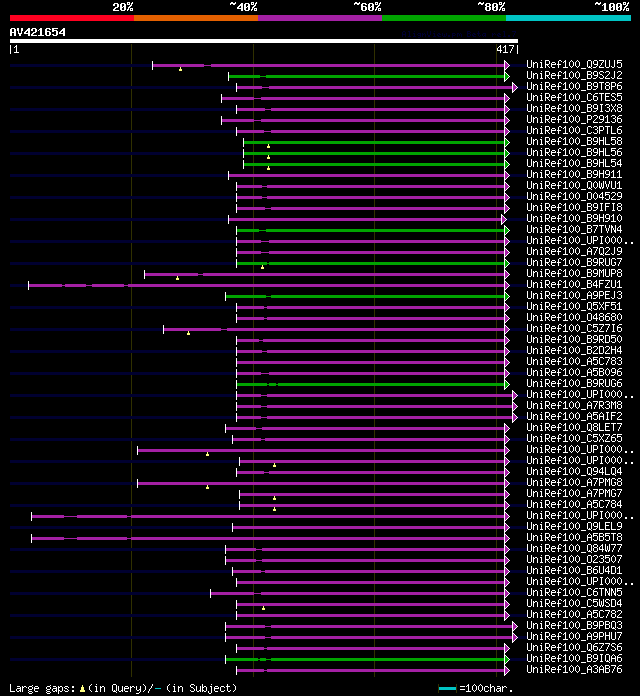Open hit UniRef100_C6TES5
The height and width of the screenshot is (696, 640).
pyautogui.click(x=574, y=97)
